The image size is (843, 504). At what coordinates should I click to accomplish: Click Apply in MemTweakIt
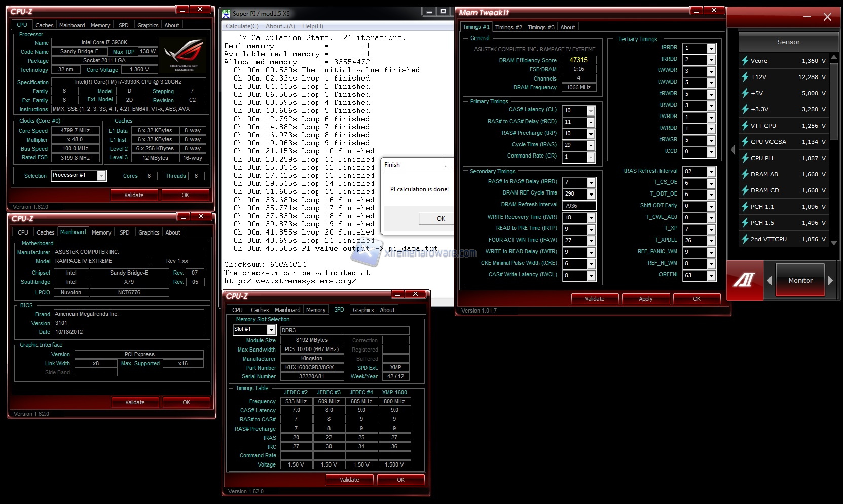645,299
